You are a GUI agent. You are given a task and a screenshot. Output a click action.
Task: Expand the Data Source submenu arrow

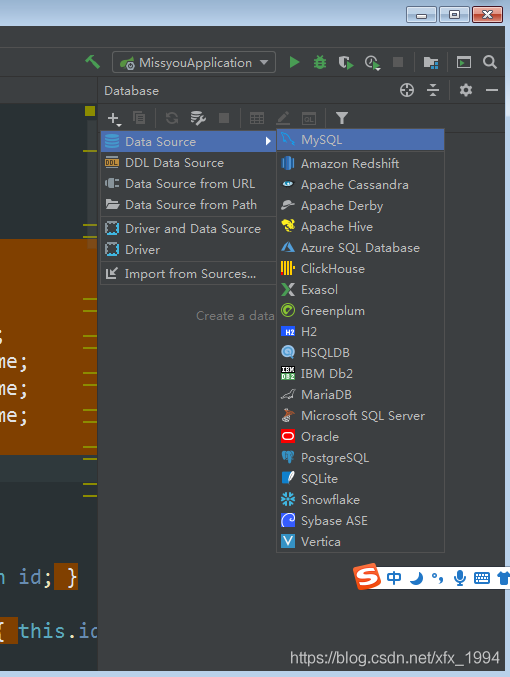[x=268, y=141]
